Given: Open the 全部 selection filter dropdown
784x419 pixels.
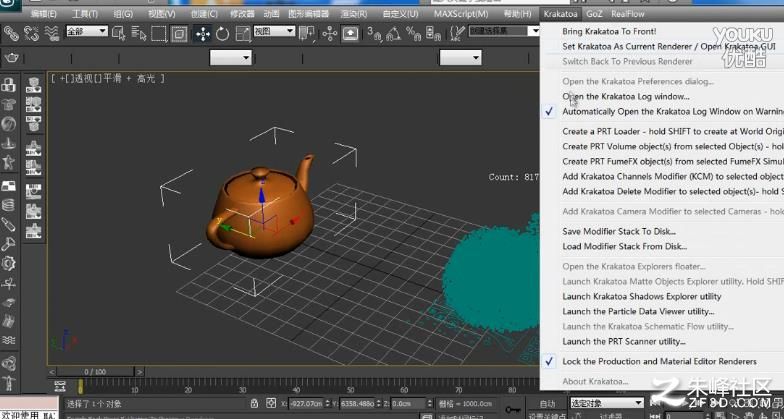Looking at the screenshot, I should [x=87, y=31].
